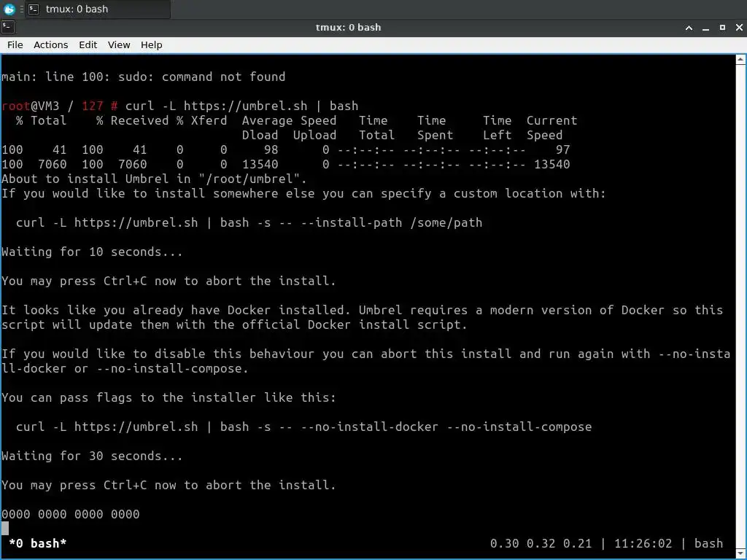Image resolution: width=747 pixels, height=560 pixels.
Task: Click the '0000 0000 0000 0000' line
Action: (71, 514)
